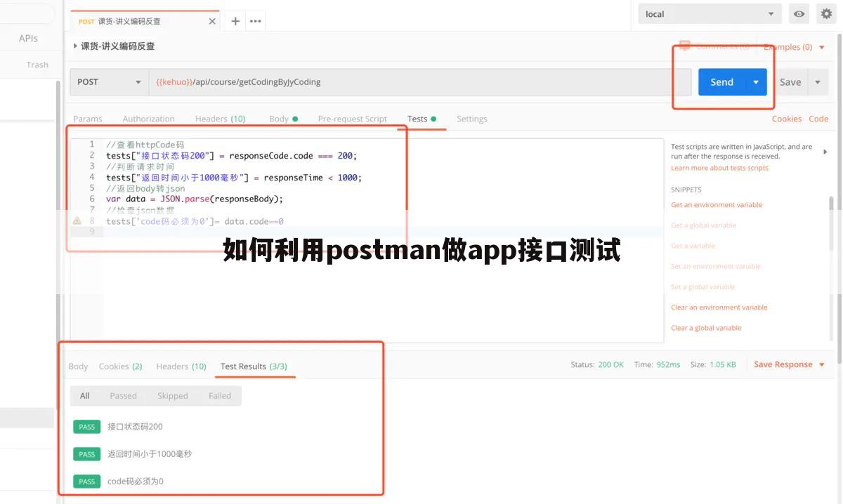The height and width of the screenshot is (504, 843).
Task: Click the JSON.parse(responseBody) code line
Action: click(x=195, y=199)
